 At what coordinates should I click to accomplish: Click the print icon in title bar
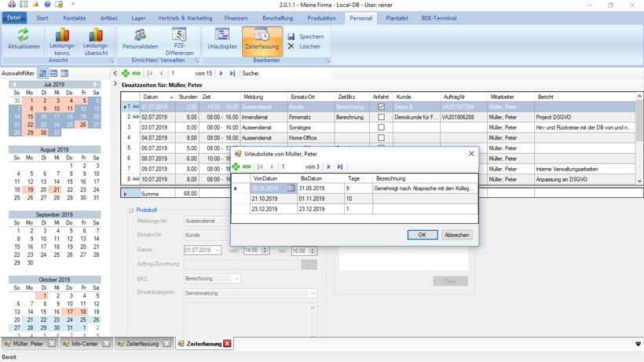[x=12, y=5]
